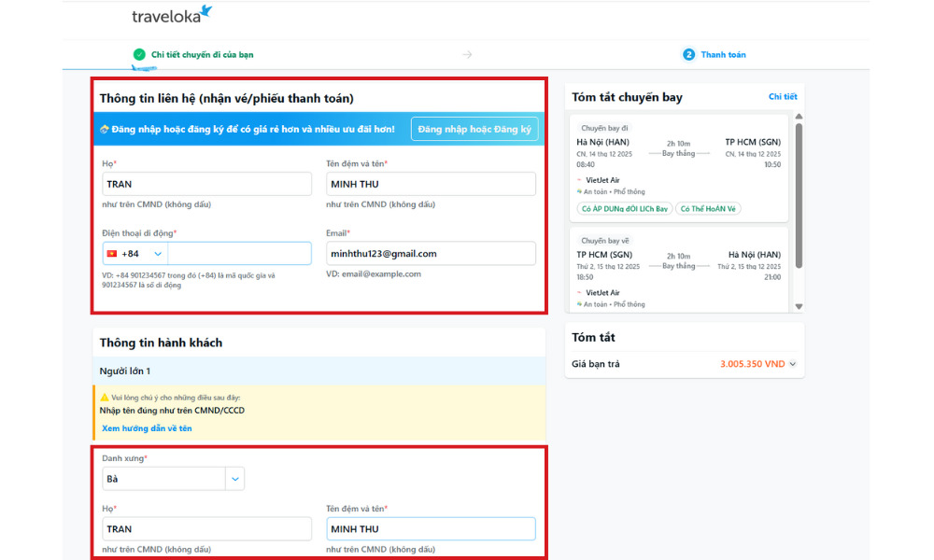Click the Đăng nhập hoặc Đăng ký button
The height and width of the screenshot is (560, 934).
(x=474, y=129)
